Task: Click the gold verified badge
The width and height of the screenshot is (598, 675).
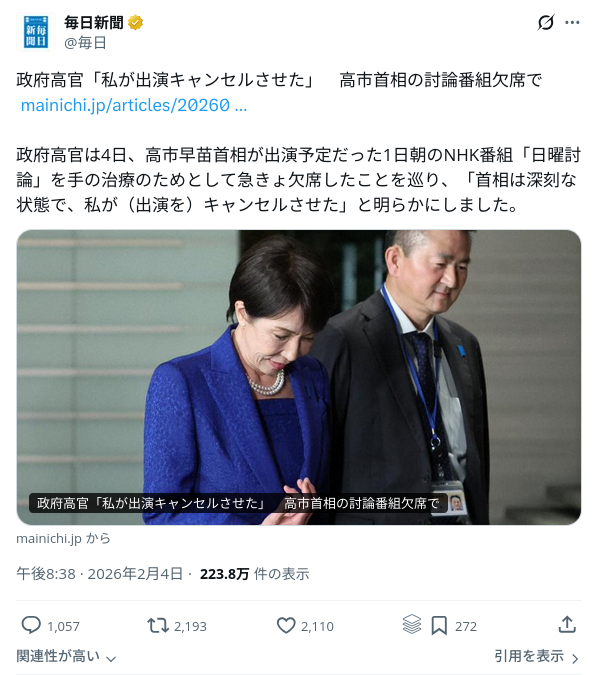Action: pos(136,22)
